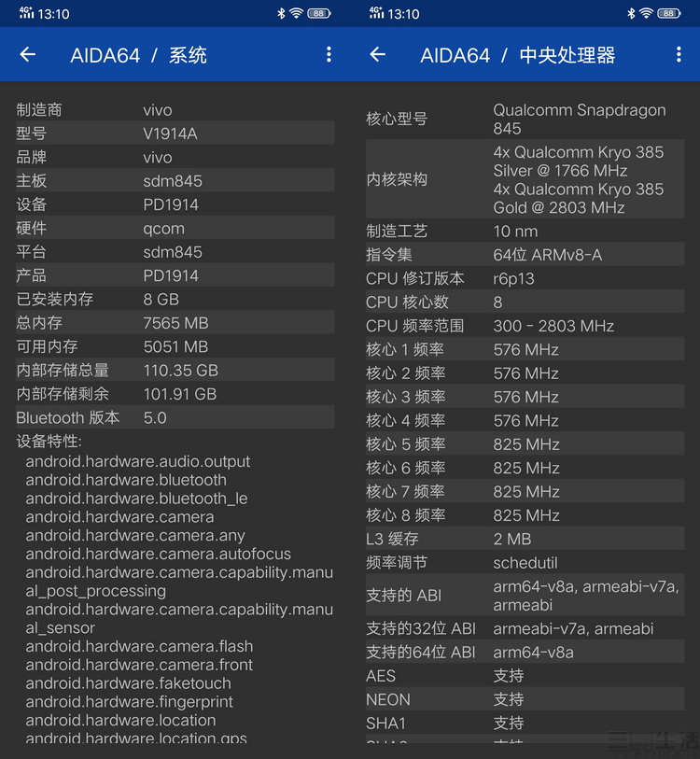The height and width of the screenshot is (759, 700).
Task: Select the Bluetooth 版本 5.0 row
Action: 175,417
